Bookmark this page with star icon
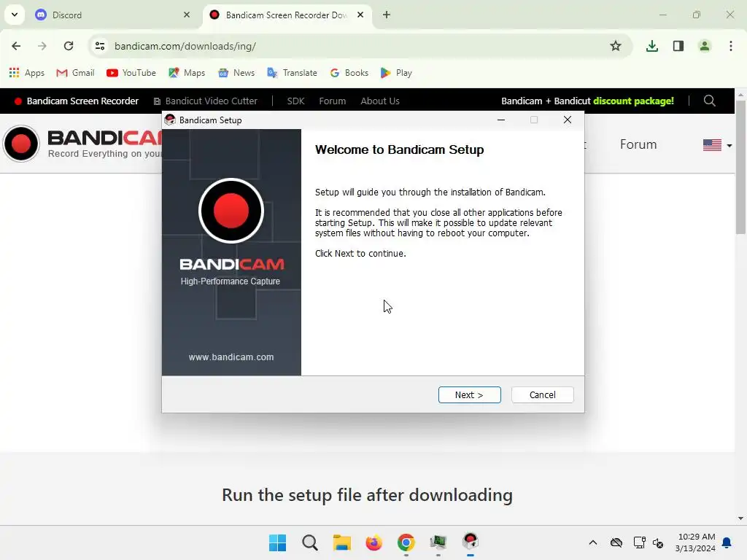This screenshot has width=747, height=560. 616,46
